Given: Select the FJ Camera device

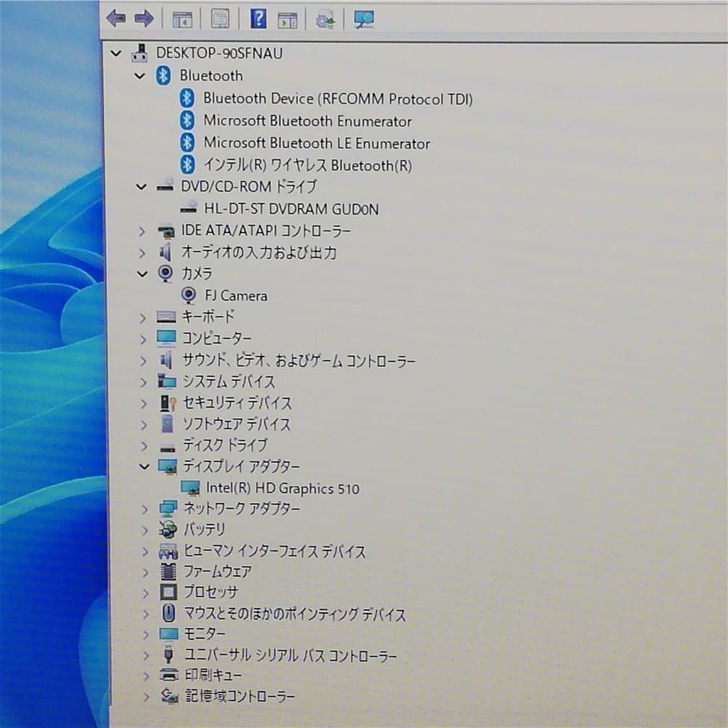Looking at the screenshot, I should click(236, 296).
